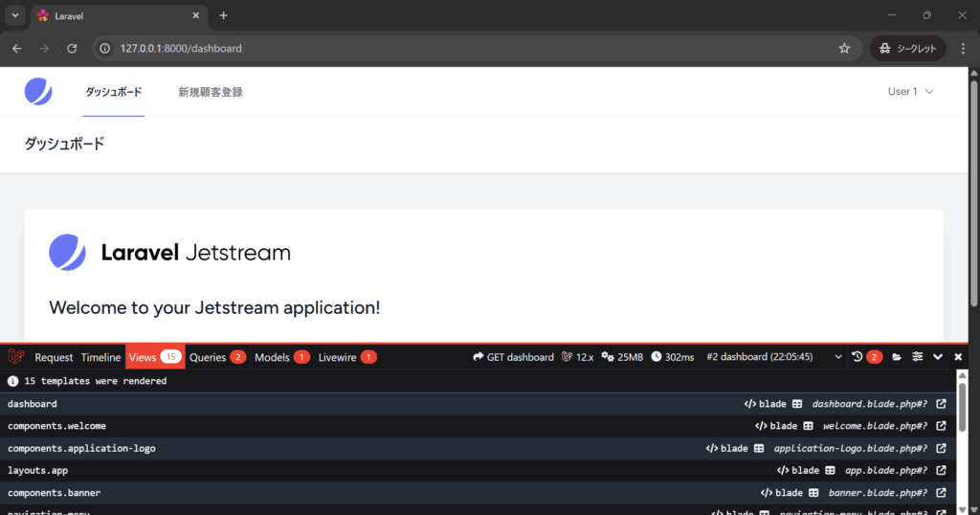Click the シークレット incognito button
This screenshot has width=980, height=515.
[907, 48]
